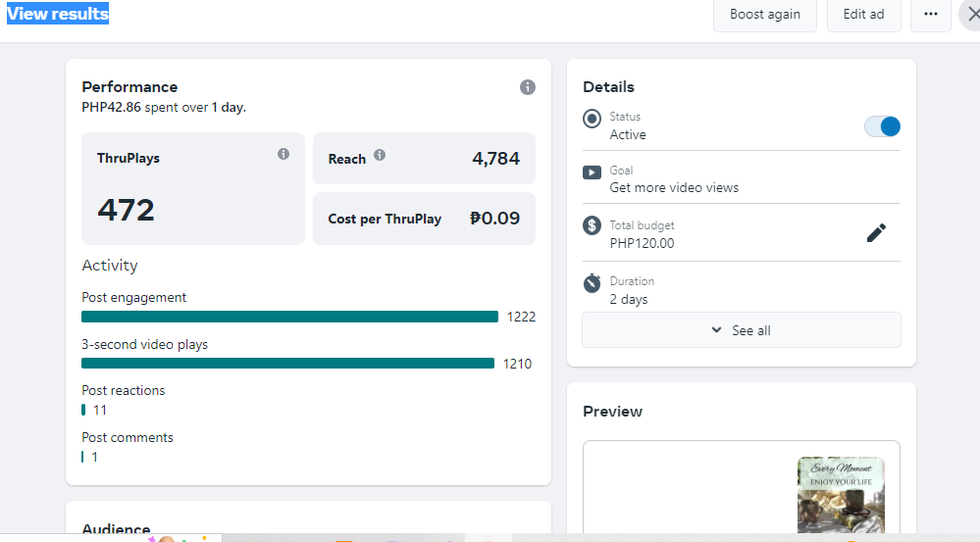Click the Cost per ThruPlay card
Viewport: 980px width, 542px height.
click(424, 219)
